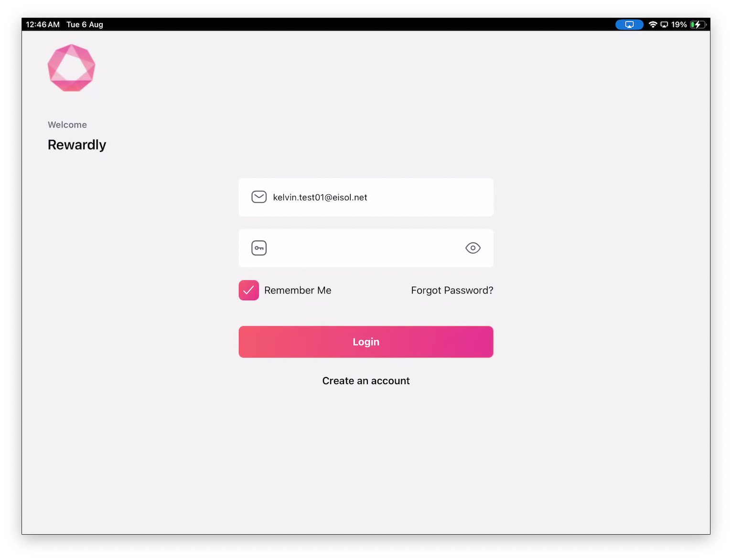Click the Tue 6 Aug date
Viewport: 732px width, 560px height.
[x=85, y=24]
